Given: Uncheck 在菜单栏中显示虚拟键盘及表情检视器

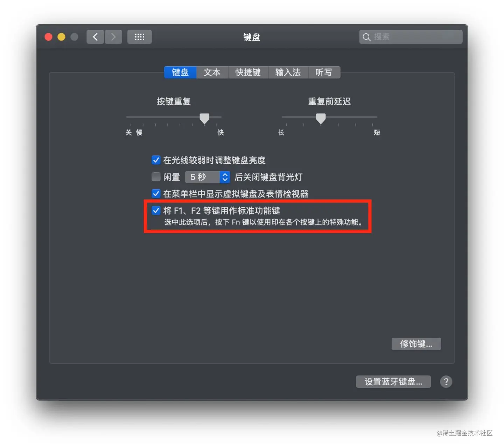Looking at the screenshot, I should coord(156,194).
